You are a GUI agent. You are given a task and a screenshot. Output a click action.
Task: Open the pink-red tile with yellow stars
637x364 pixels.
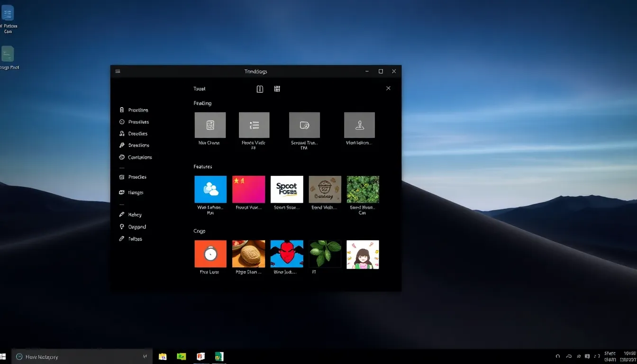pos(249,189)
